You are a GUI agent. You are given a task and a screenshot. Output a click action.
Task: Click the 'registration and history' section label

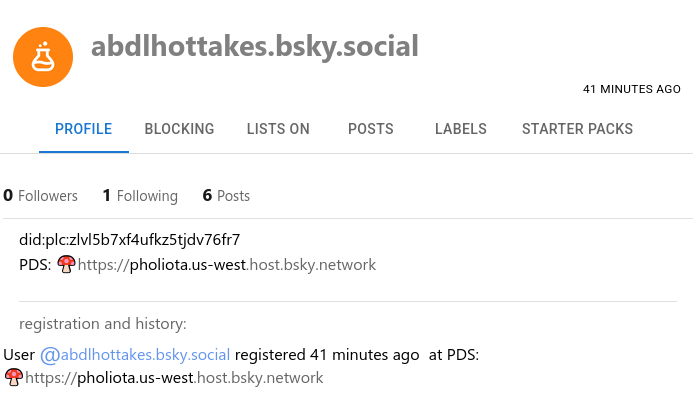click(102, 324)
